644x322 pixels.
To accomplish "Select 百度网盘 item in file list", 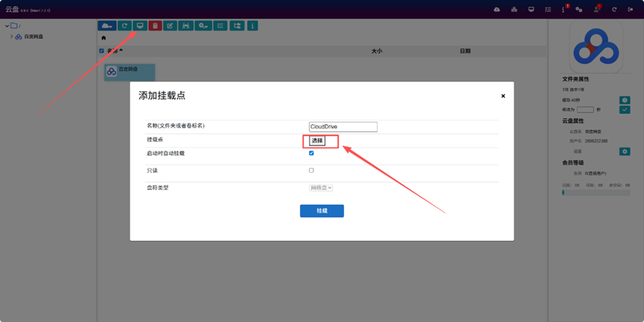I will (x=130, y=72).
